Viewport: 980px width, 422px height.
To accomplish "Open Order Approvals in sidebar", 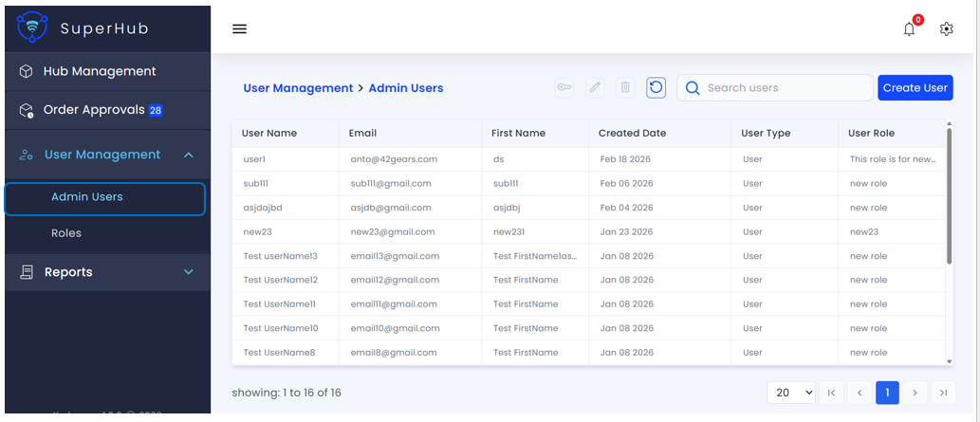I will coord(94,110).
